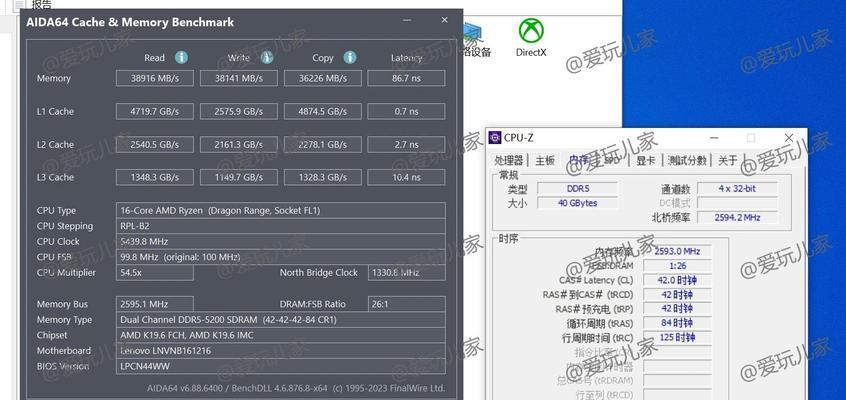
Task: Click L1 Cache Write value 2575.9 GB/s
Action: pyautogui.click(x=238, y=112)
